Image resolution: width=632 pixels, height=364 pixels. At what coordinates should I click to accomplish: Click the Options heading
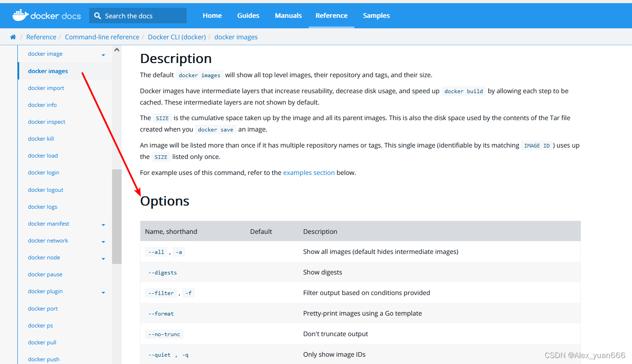(x=165, y=201)
